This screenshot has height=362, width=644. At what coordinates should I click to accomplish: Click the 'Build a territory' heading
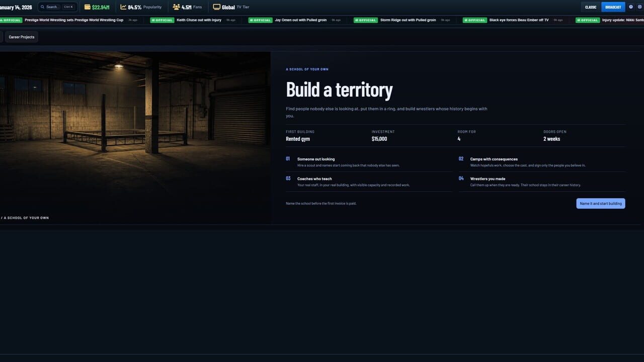click(339, 89)
